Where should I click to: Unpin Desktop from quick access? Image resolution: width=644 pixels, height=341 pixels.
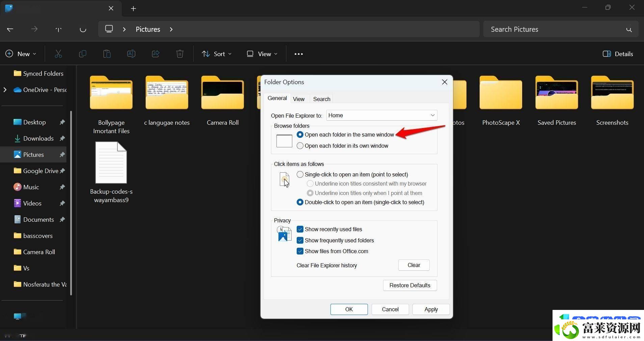(x=62, y=122)
